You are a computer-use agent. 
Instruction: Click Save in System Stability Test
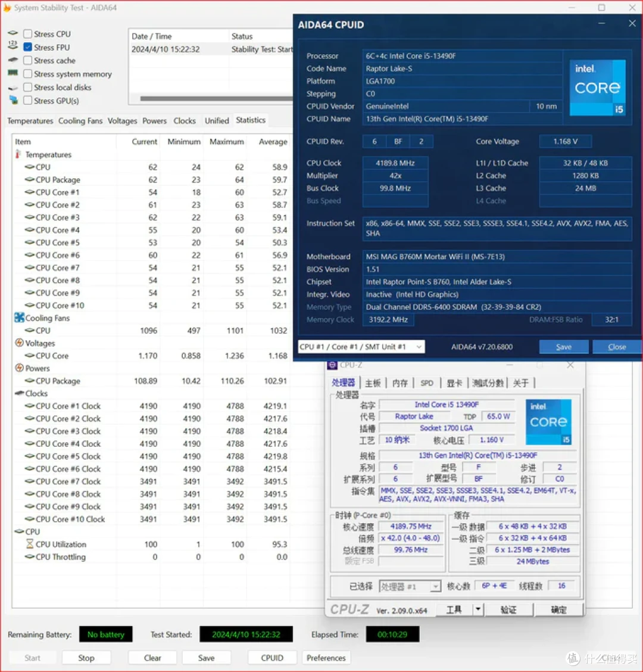pyautogui.click(x=206, y=658)
